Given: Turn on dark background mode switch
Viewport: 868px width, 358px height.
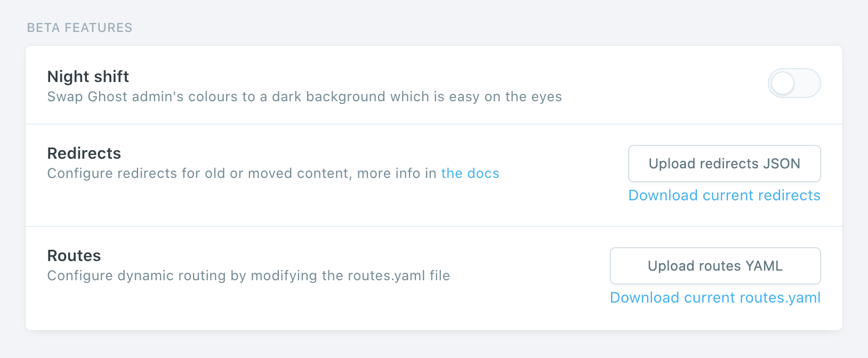Looking at the screenshot, I should click(794, 83).
